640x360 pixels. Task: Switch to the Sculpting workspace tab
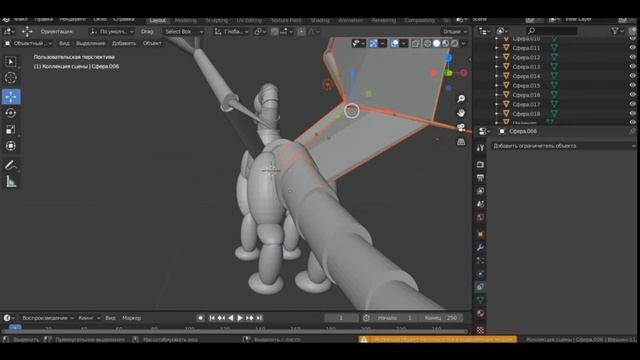click(x=217, y=20)
